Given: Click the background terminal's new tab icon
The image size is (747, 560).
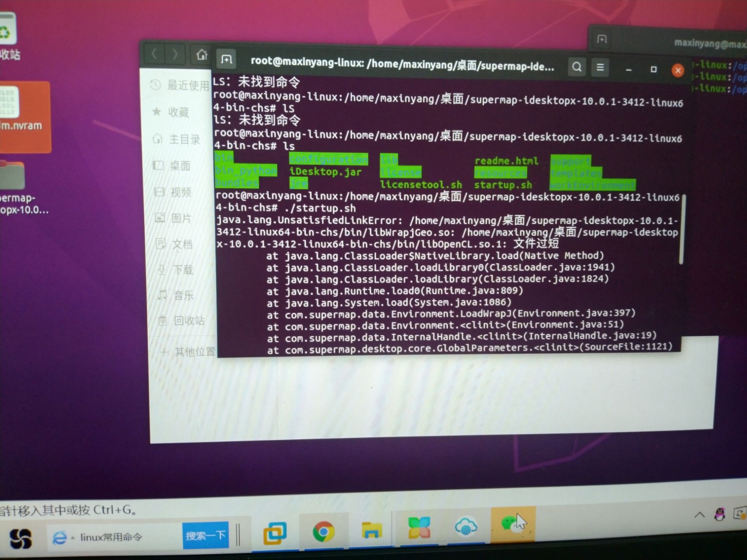Looking at the screenshot, I should (602, 39).
